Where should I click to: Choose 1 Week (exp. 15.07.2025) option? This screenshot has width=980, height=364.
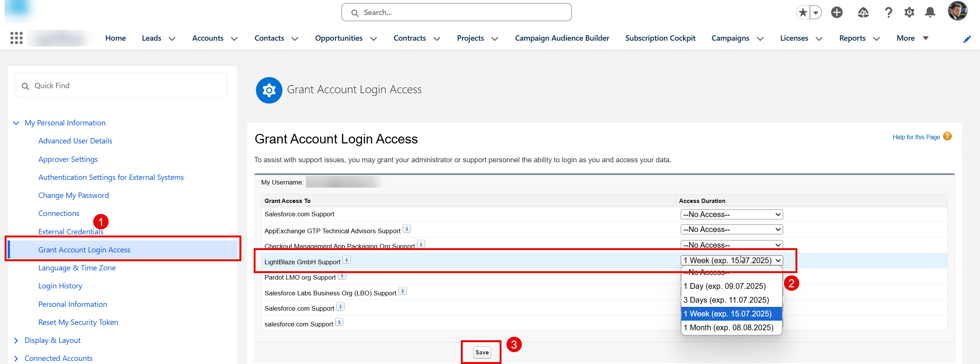click(x=731, y=314)
